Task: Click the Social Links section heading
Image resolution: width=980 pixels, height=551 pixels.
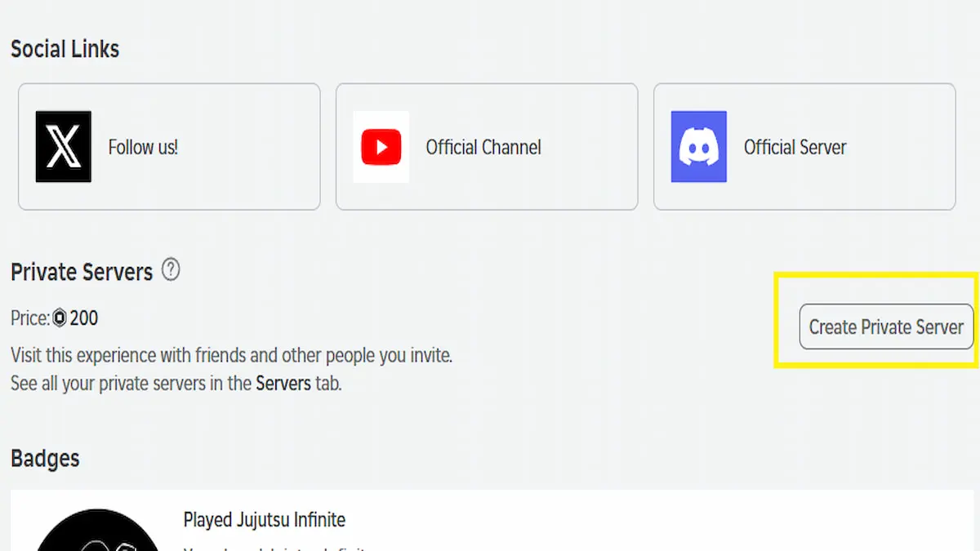Action: point(65,49)
